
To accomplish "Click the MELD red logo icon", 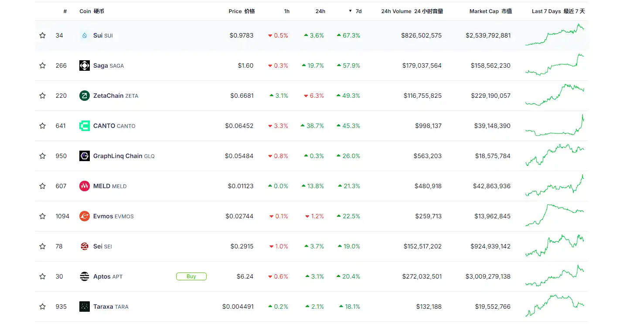I will coord(84,186).
